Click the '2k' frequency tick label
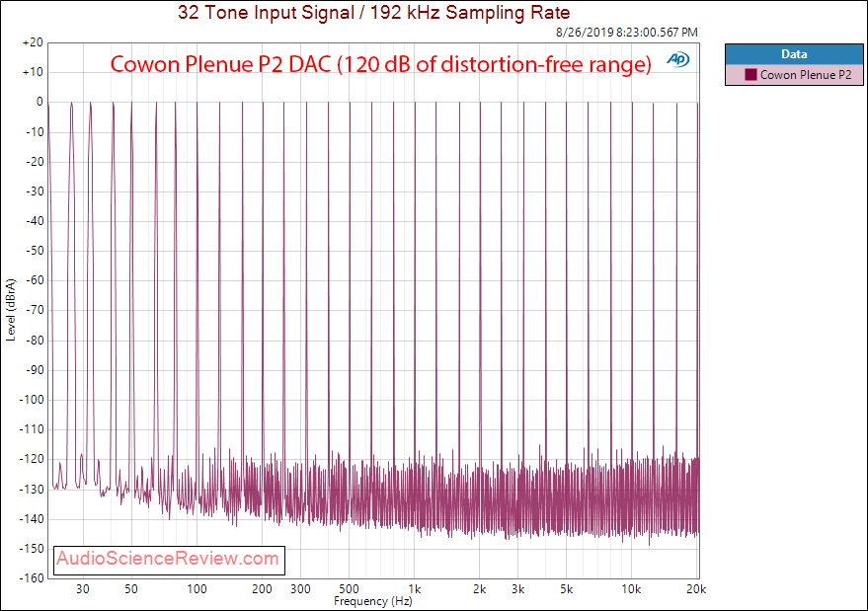The image size is (868, 611). 479,589
